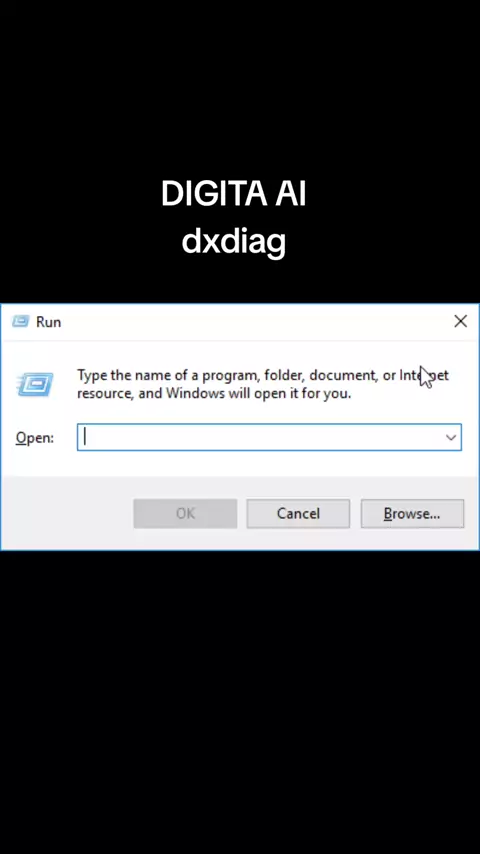
Task: Click the "resource, and Windows will open" line
Action: [214, 393]
